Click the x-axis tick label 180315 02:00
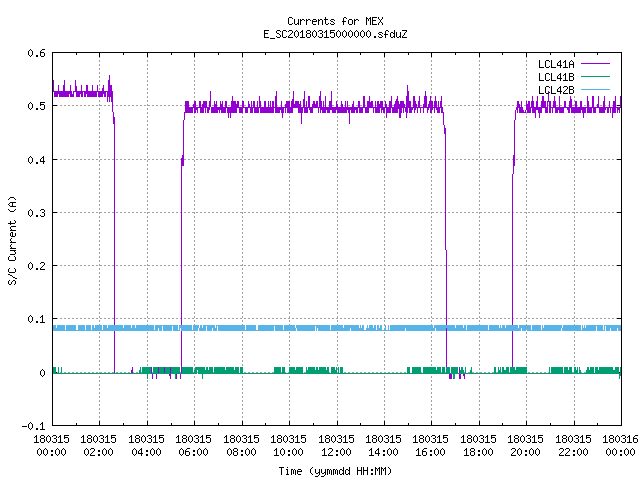Image resolution: width=640 pixels, height=480 pixels. pyautogui.click(x=98, y=445)
